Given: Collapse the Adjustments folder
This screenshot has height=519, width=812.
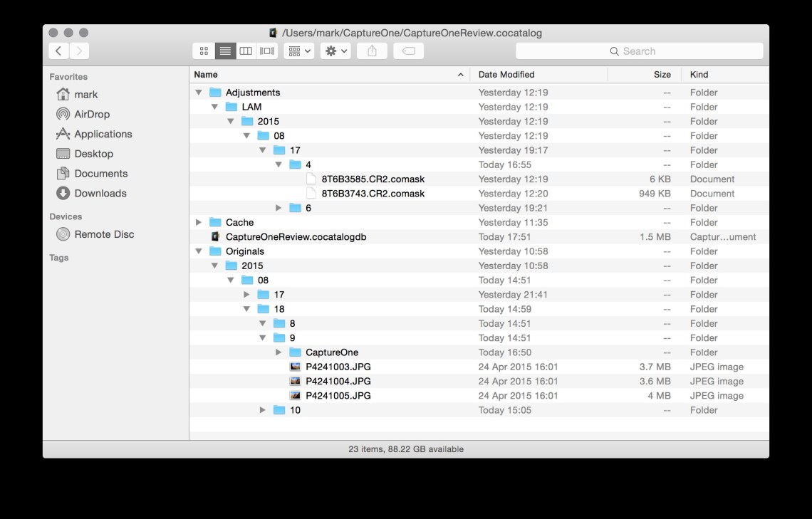Looking at the screenshot, I should point(199,92).
